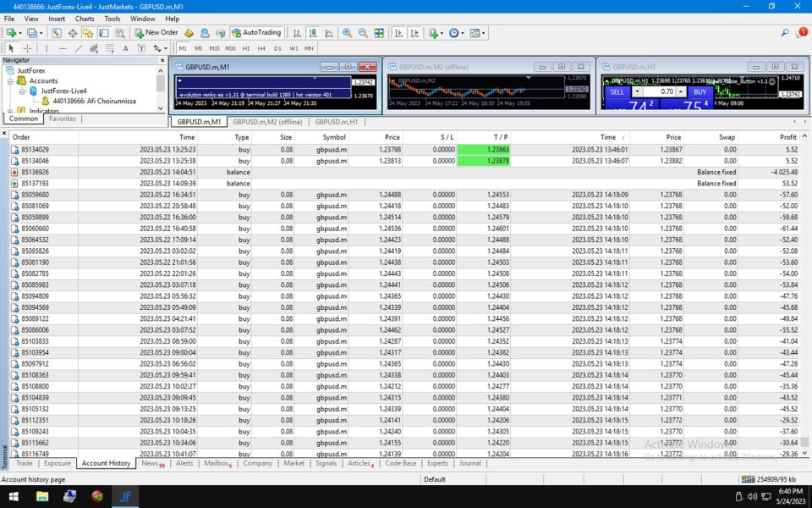Select the Crosshair tool
This screenshot has width=812, height=508.
(x=28, y=48)
